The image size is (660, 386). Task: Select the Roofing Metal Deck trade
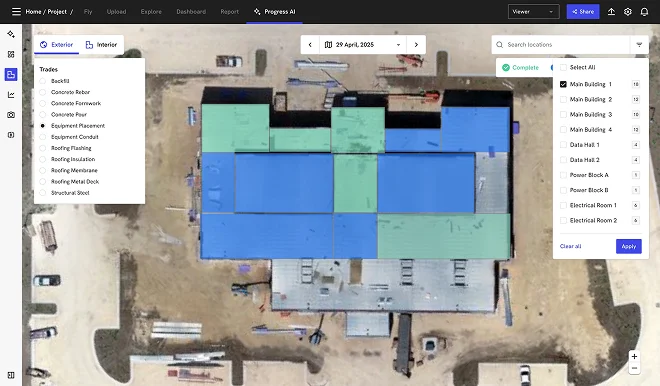43,181
